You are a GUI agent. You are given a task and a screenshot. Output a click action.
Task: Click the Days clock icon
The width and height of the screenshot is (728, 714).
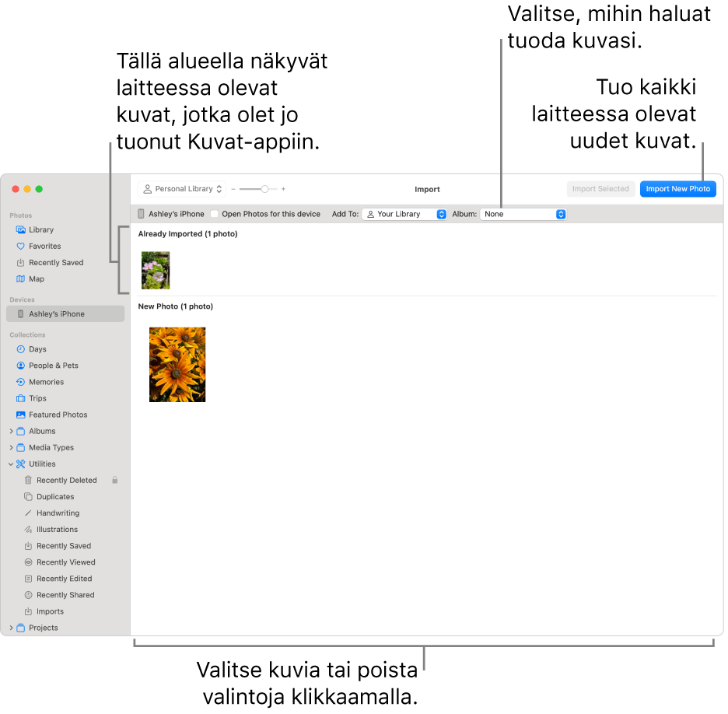pyautogui.click(x=20, y=351)
